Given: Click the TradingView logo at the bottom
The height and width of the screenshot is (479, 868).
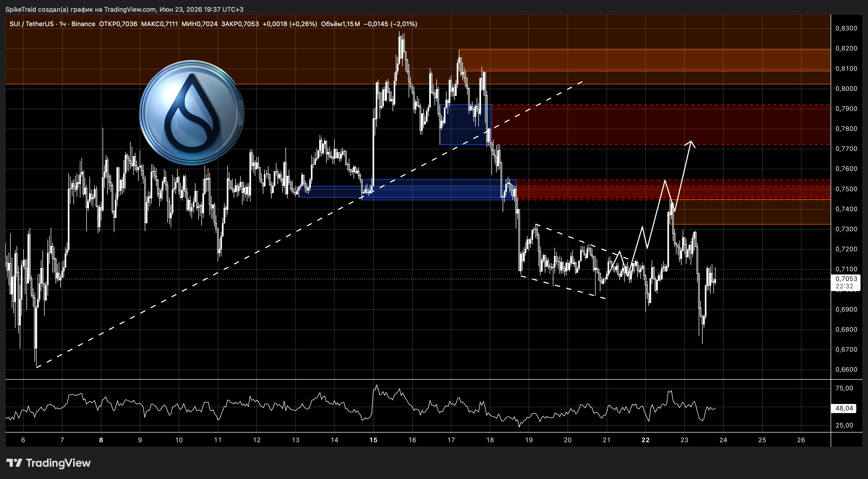Looking at the screenshot, I should pos(49,463).
